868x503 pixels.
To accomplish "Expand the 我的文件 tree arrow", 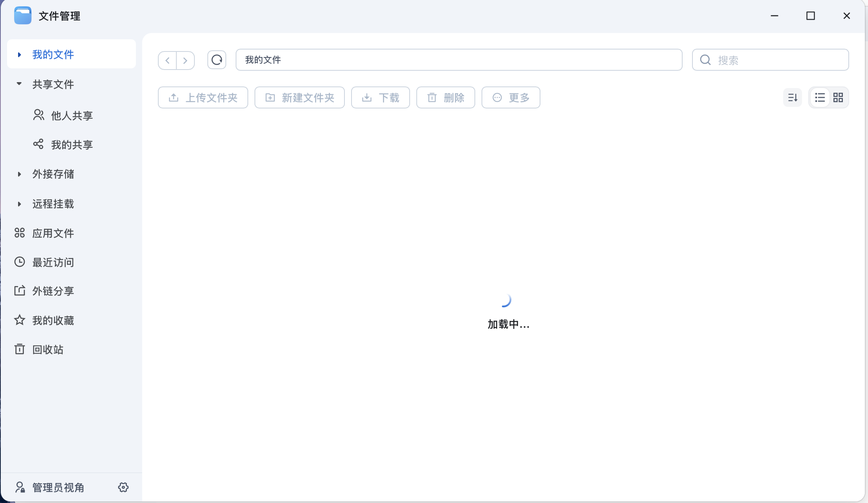I will [x=19, y=55].
